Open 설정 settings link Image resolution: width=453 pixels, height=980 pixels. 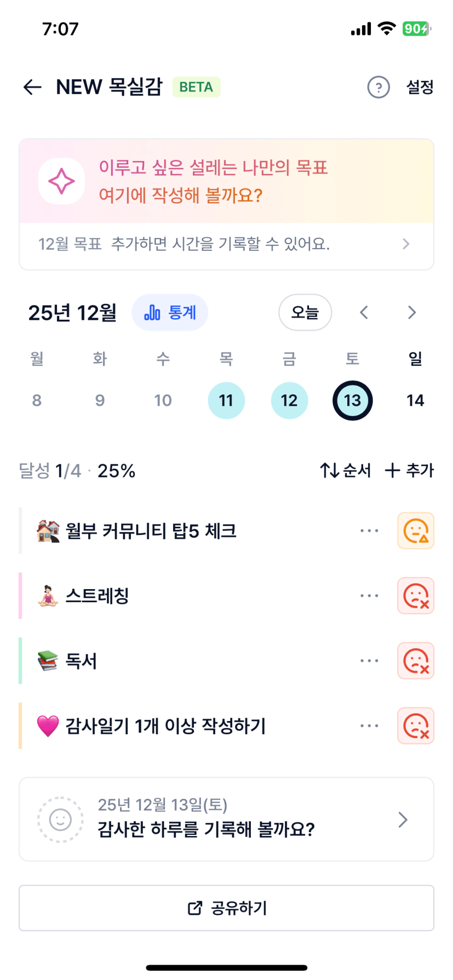coord(420,87)
